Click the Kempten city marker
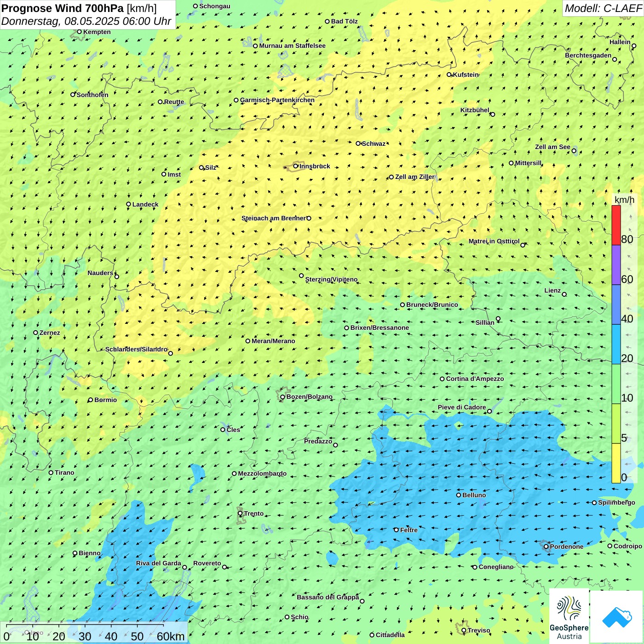This screenshot has width=644, height=644. tap(79, 32)
